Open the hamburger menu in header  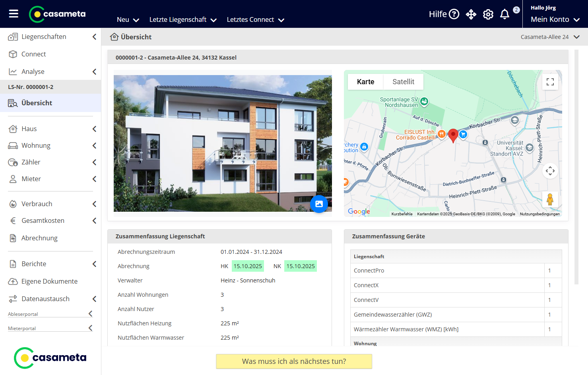(x=14, y=14)
